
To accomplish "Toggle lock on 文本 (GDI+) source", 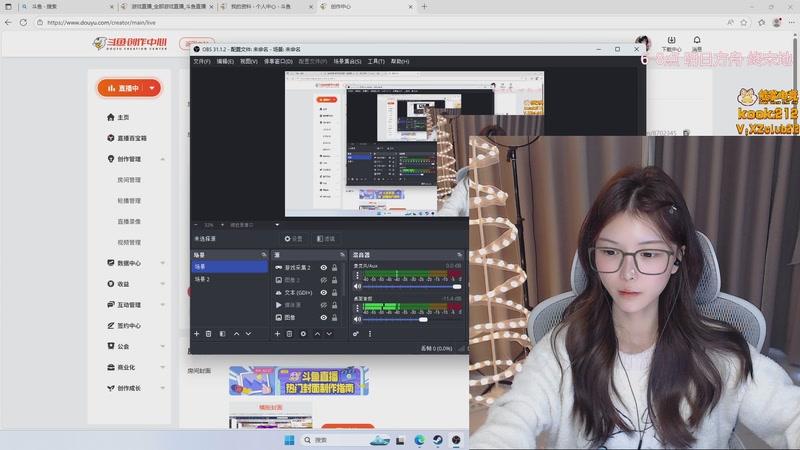I will click(335, 292).
